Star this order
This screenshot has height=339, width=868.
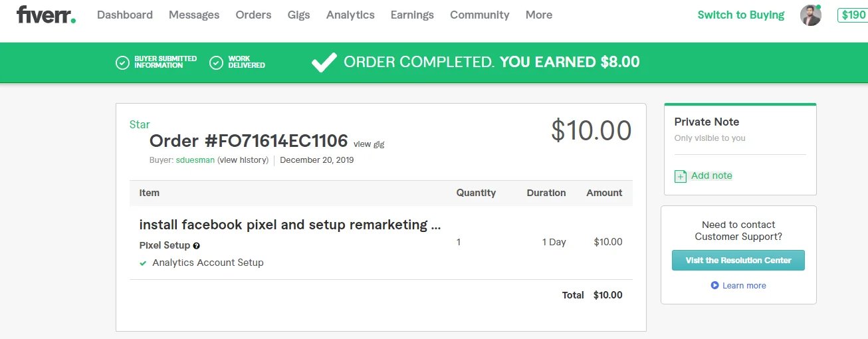pos(140,124)
